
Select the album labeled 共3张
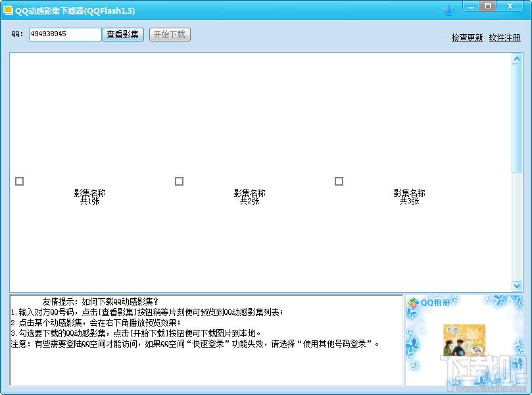point(409,197)
